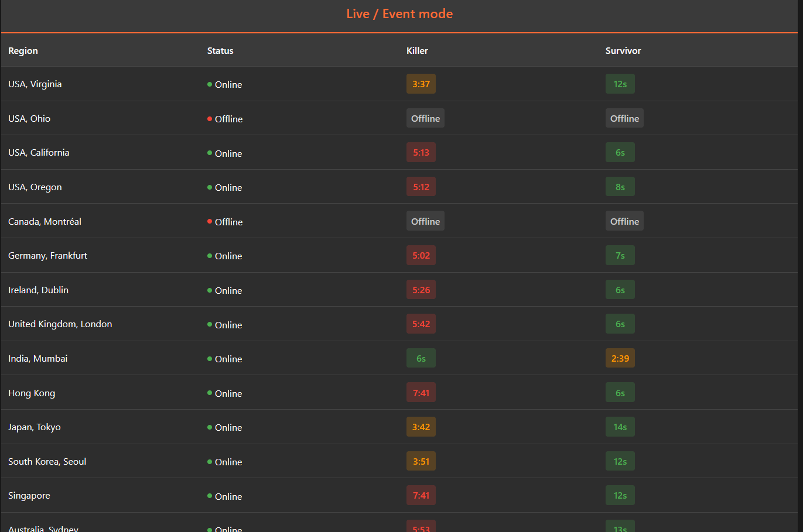Click the Hong Kong region name
This screenshot has width=803, height=532.
(32, 393)
